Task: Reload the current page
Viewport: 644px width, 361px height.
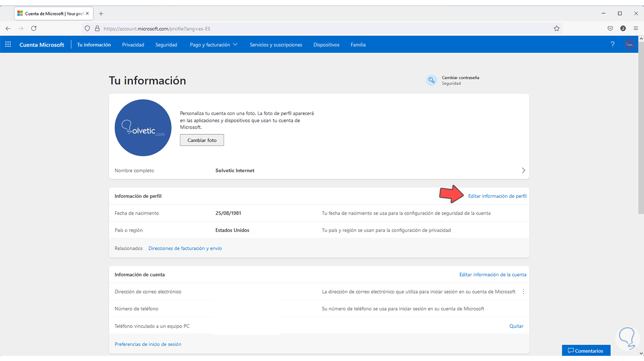Action: point(34,28)
